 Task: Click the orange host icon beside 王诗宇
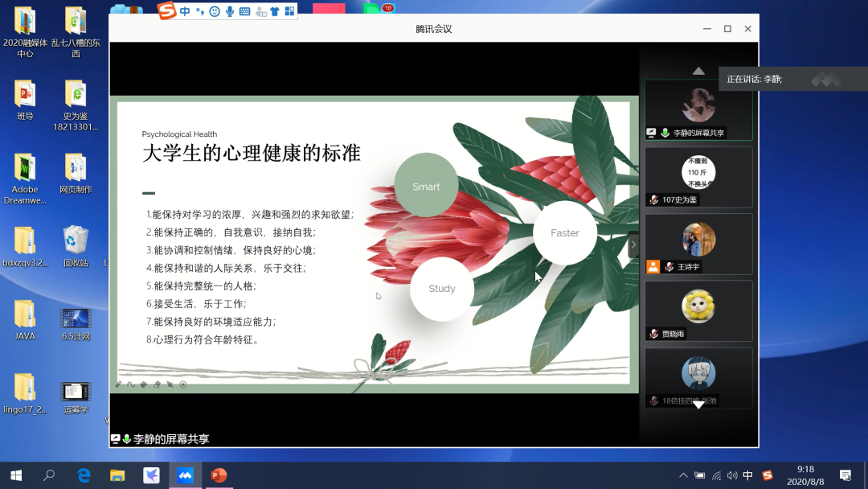pos(653,267)
